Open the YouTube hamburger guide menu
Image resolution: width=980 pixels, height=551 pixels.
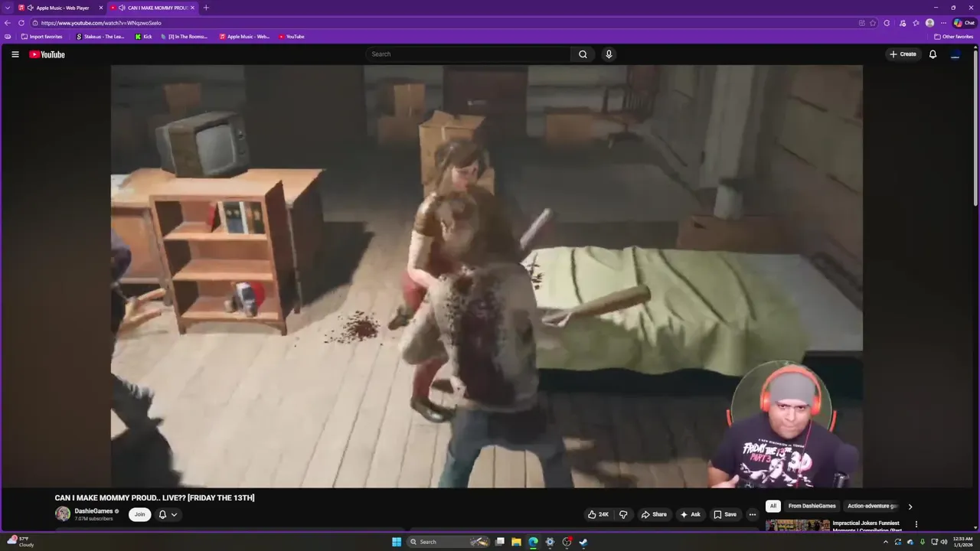pyautogui.click(x=15, y=54)
